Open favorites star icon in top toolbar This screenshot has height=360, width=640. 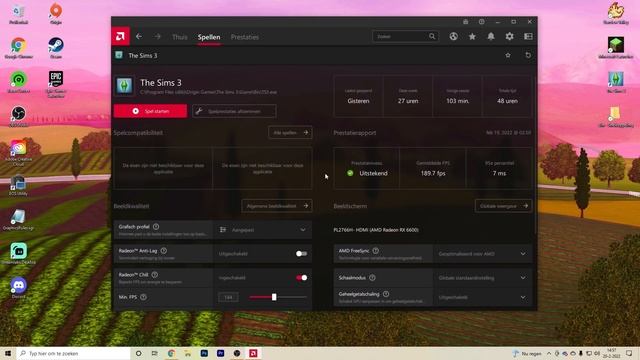pos(472,36)
